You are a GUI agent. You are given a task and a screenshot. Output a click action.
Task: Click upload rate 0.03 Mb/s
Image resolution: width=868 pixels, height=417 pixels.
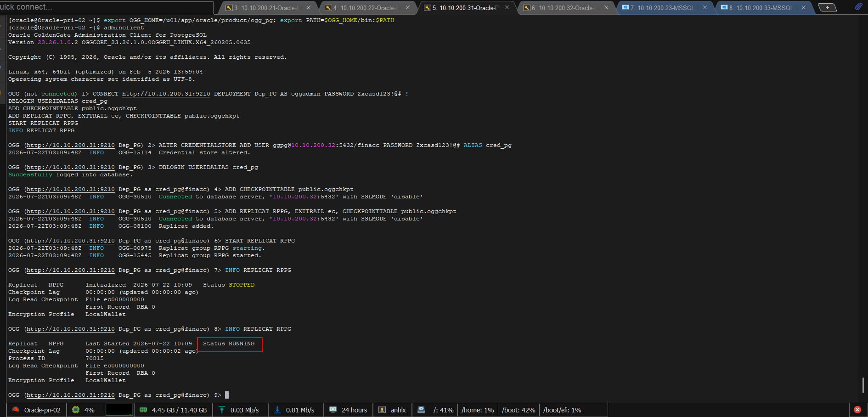pos(244,410)
